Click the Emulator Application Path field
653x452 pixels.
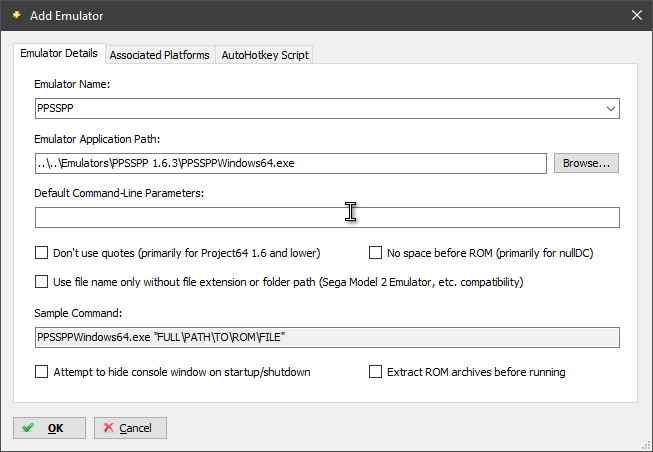291,163
